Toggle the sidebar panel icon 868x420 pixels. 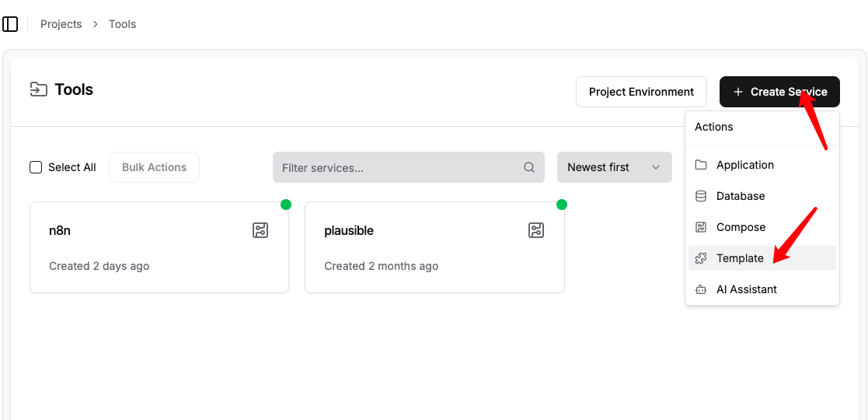pos(10,24)
